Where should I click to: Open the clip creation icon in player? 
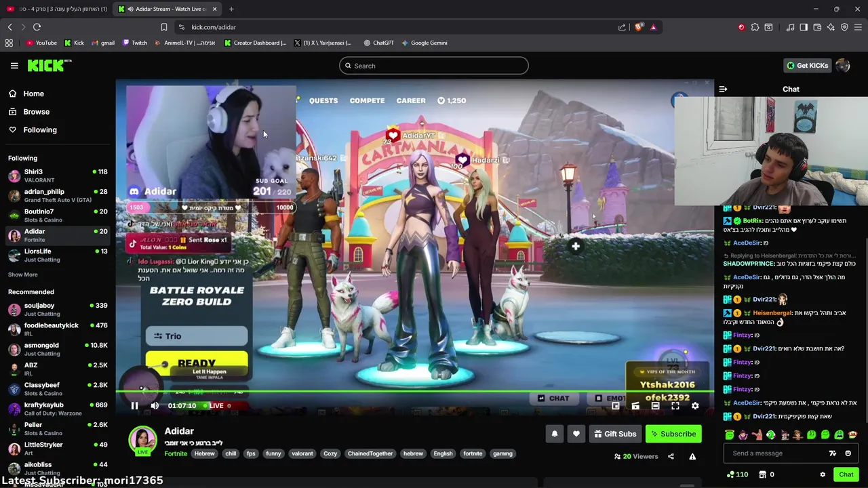[635, 406]
